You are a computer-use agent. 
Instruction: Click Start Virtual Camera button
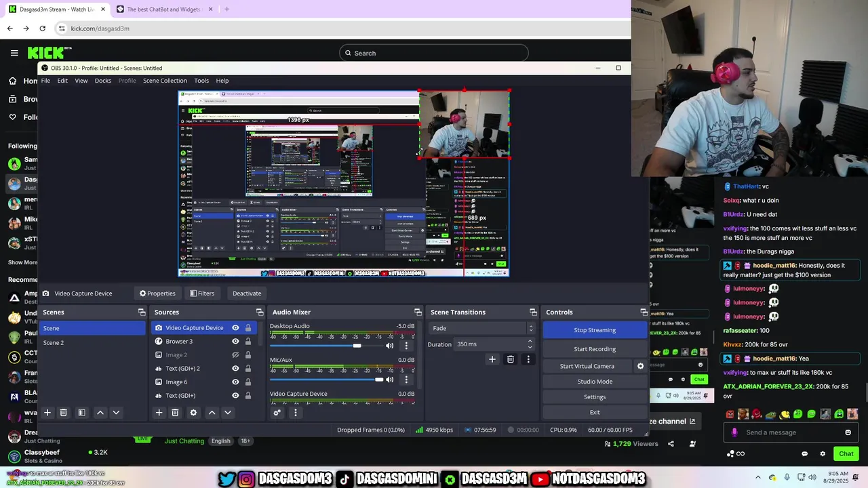(x=587, y=366)
